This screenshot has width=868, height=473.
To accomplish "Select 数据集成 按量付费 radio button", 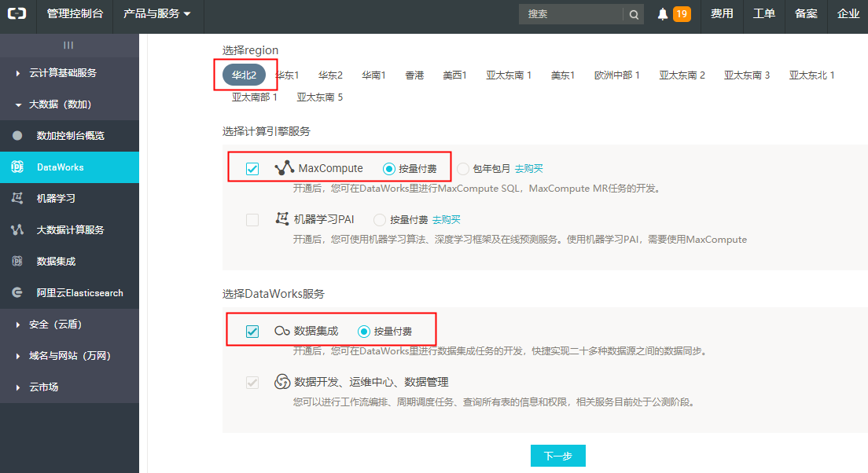I will [x=364, y=332].
